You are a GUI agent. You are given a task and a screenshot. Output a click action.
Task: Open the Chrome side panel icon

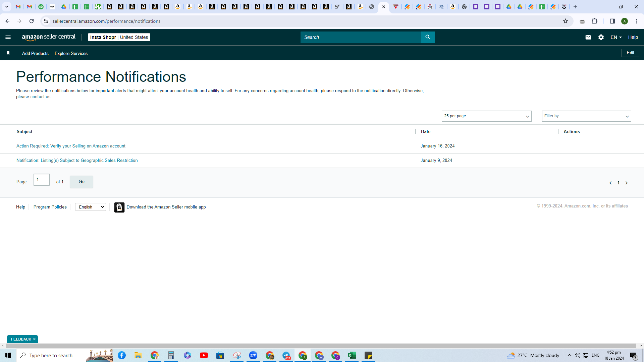pyautogui.click(x=612, y=21)
